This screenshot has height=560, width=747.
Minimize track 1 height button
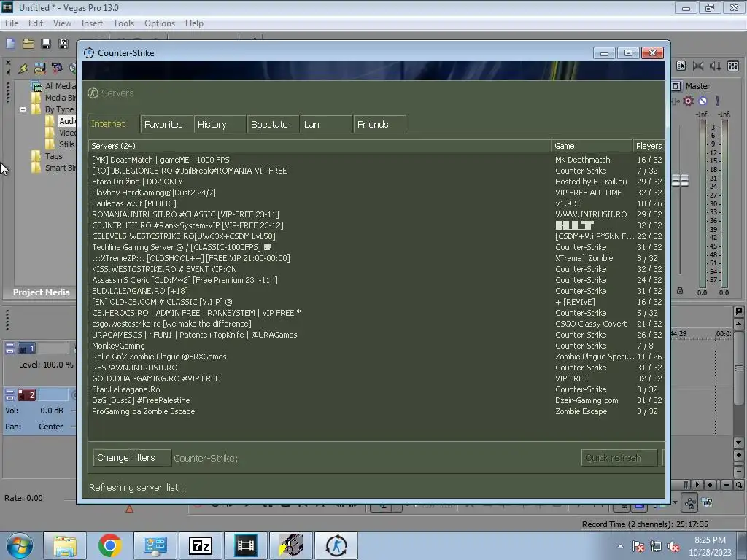point(10,346)
